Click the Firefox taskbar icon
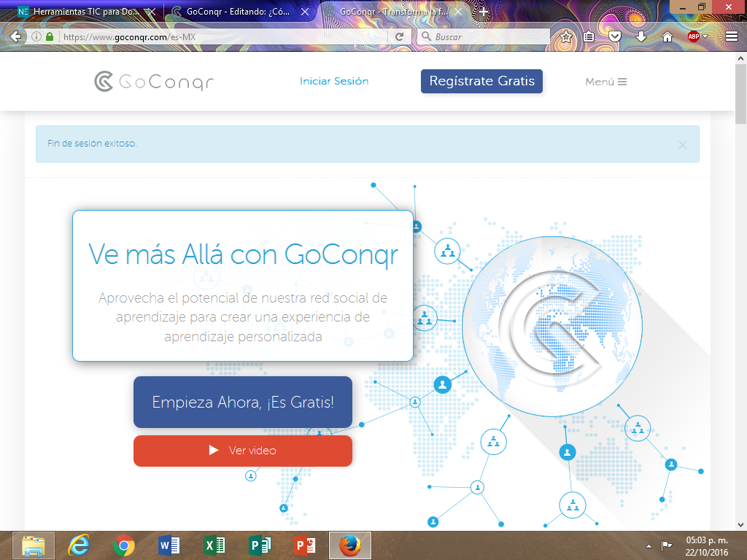The height and width of the screenshot is (560, 747). coord(349,545)
